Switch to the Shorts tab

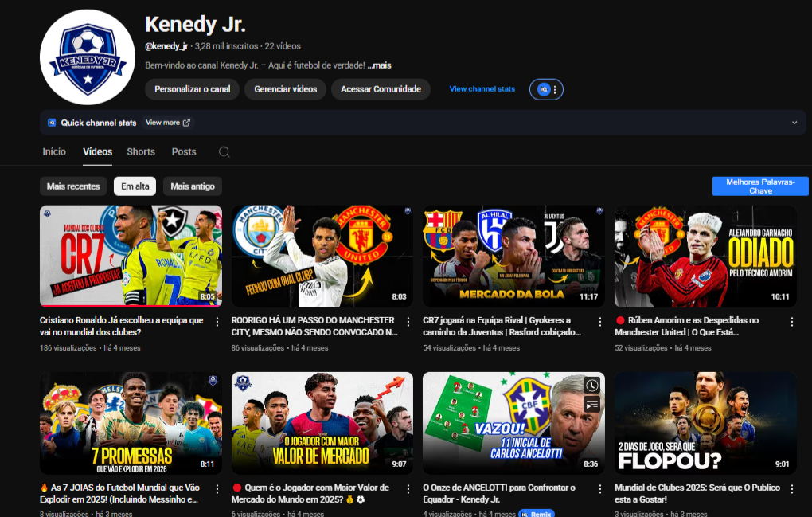click(x=141, y=152)
